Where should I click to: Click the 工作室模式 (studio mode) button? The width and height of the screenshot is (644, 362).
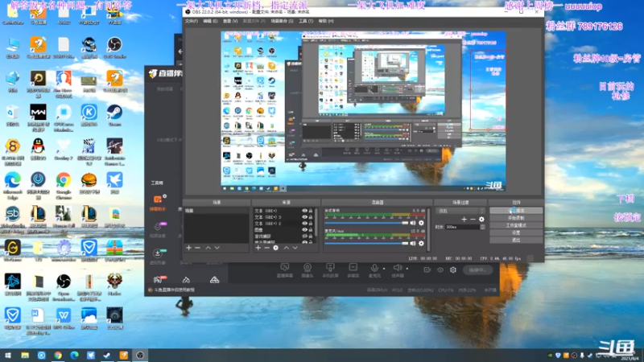pos(516,225)
